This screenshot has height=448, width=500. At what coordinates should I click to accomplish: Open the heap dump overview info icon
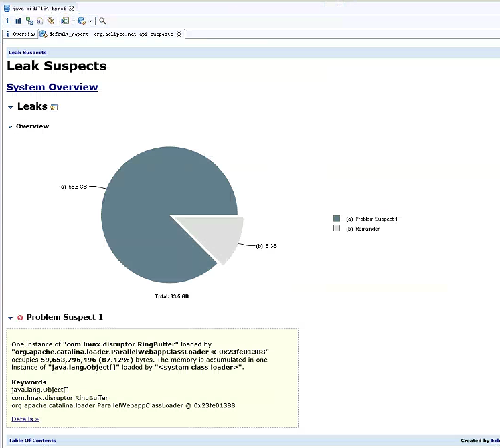point(7,21)
